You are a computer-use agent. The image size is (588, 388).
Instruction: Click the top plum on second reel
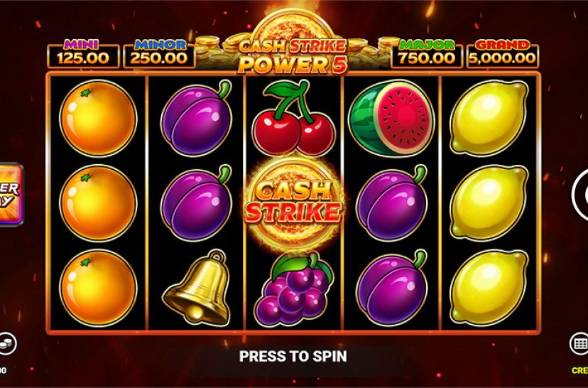tap(197, 118)
